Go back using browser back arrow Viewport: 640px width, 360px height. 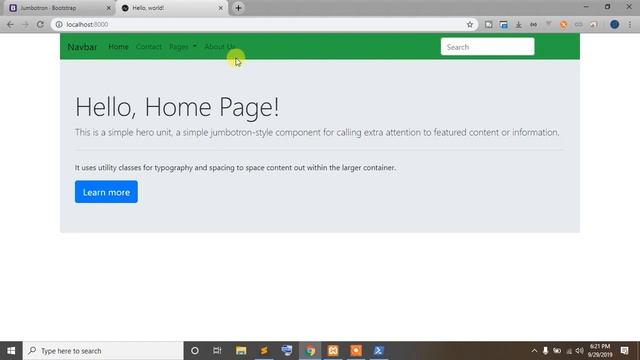[x=10, y=24]
